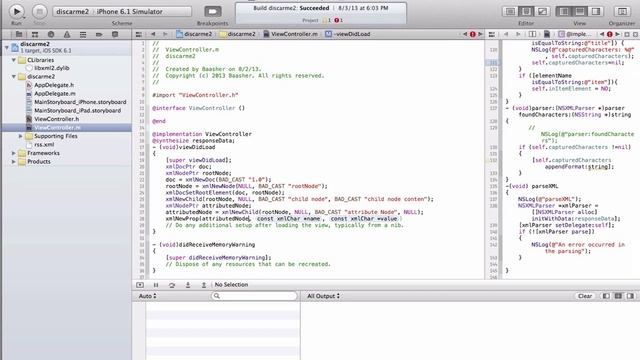Click the Run button
Image resolution: width=640 pixels, height=360 pixels.
17,11
